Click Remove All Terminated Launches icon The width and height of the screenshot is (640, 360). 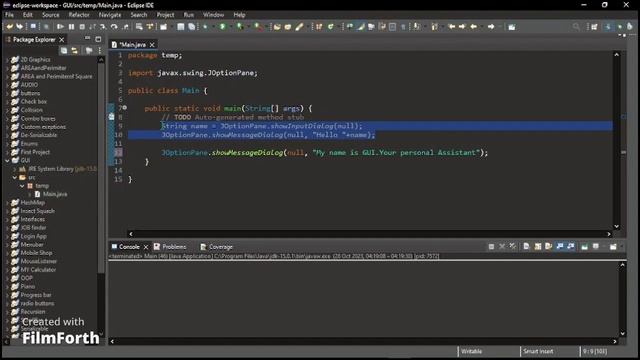point(513,247)
